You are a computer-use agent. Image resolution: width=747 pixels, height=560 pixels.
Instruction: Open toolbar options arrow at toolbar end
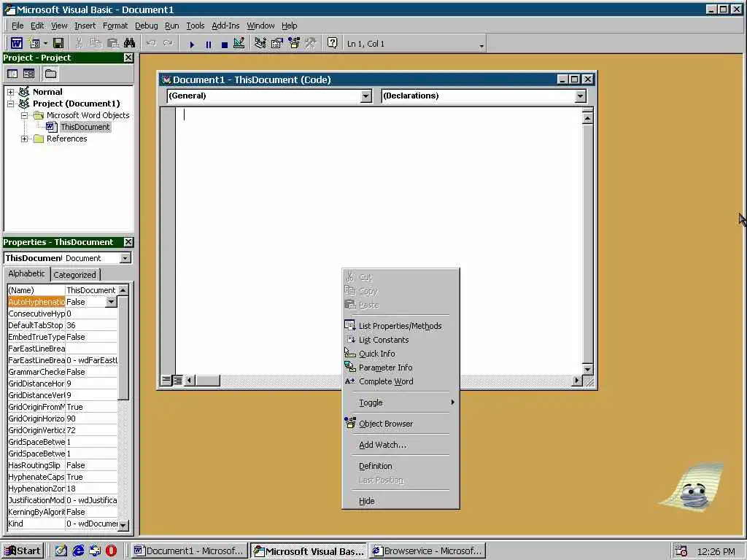(x=481, y=46)
